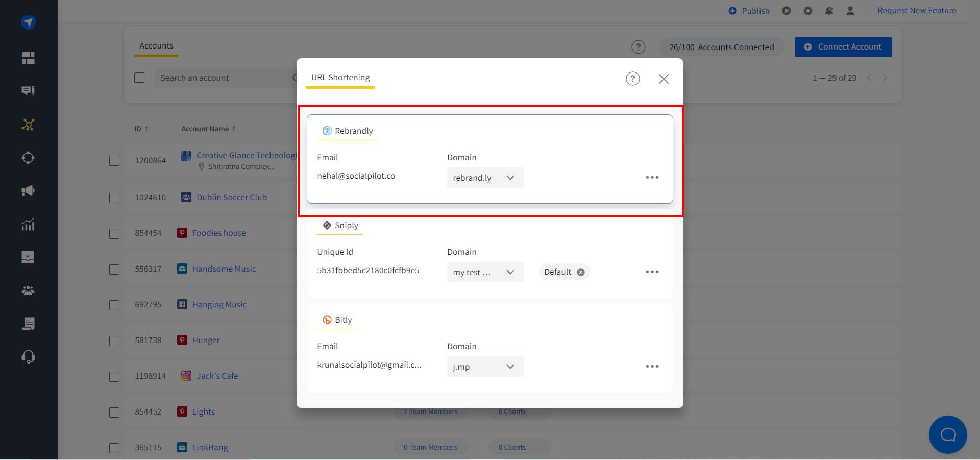Open the Hanging Music account
The height and width of the screenshot is (460, 980).
pyautogui.click(x=219, y=304)
